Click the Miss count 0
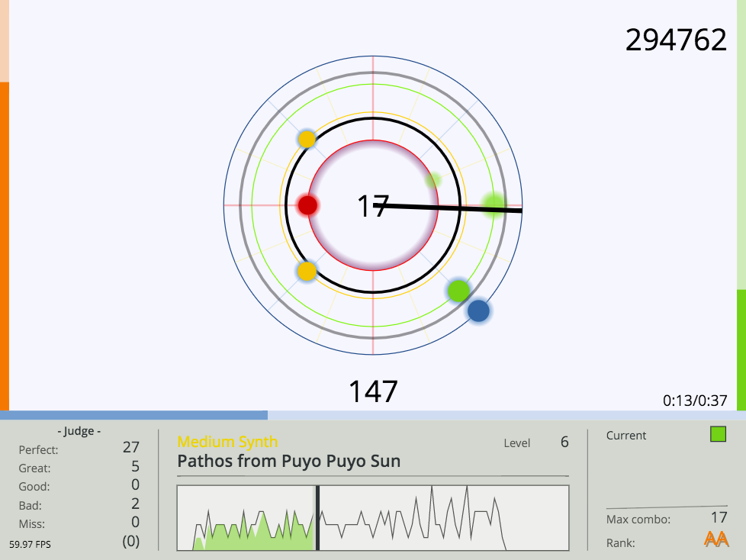This screenshot has height=560, width=746. [x=135, y=522]
